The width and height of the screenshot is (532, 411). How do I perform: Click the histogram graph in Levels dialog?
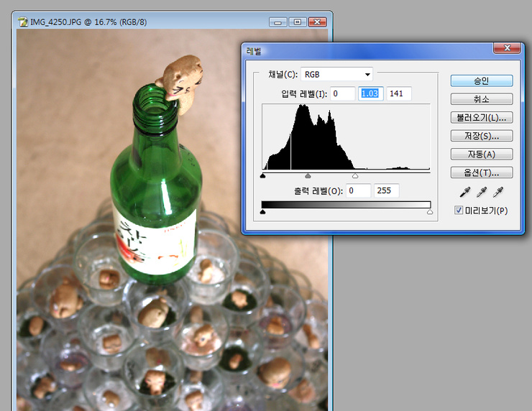click(x=346, y=137)
